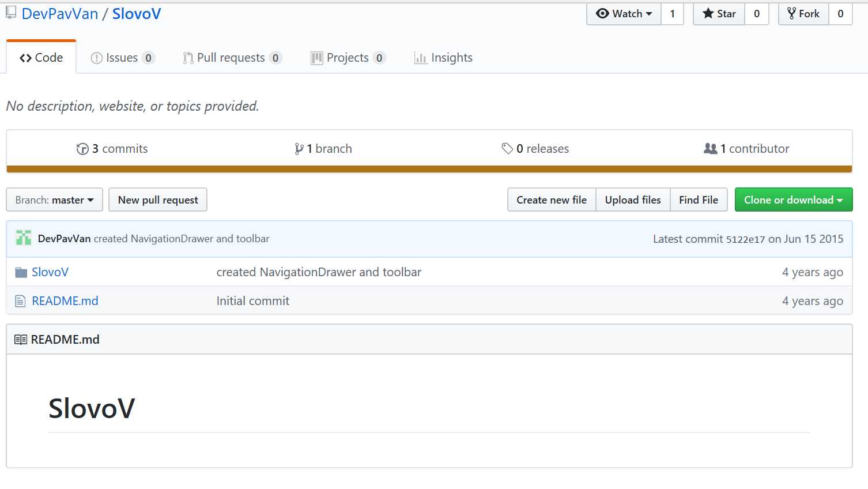View the stargazers count of 0

pos(757,14)
